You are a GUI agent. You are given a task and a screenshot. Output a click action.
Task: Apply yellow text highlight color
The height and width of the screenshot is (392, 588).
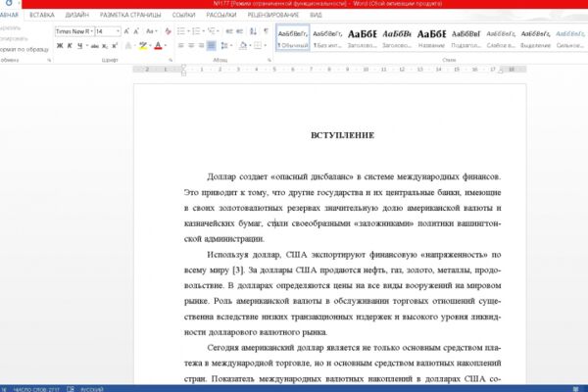(143, 45)
